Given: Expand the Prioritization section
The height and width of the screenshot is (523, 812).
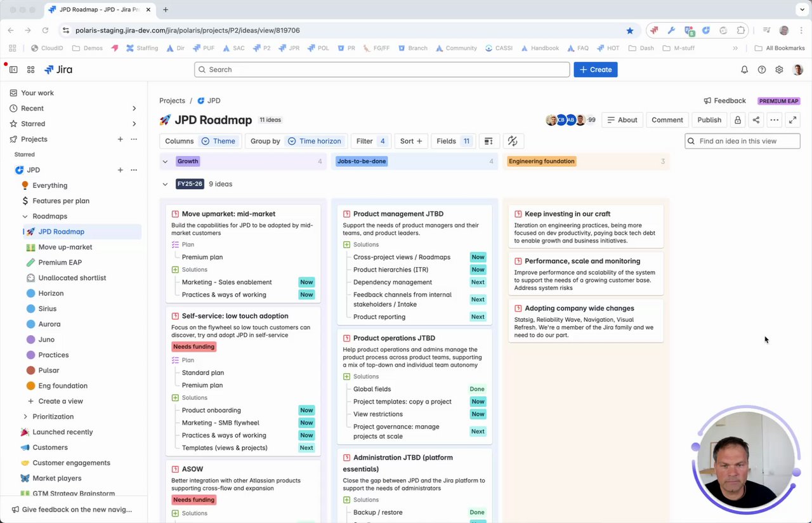Looking at the screenshot, I should (x=25, y=417).
